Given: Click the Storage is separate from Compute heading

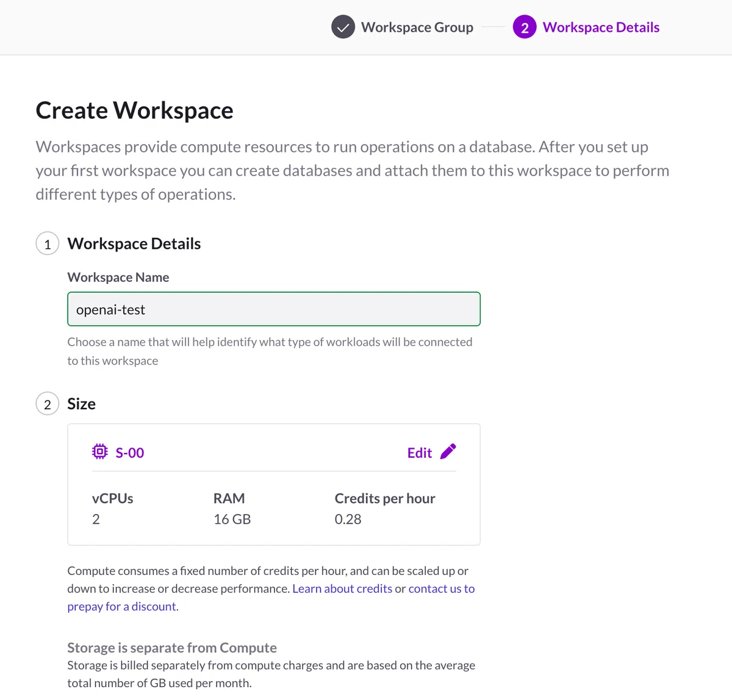Looking at the screenshot, I should (x=172, y=648).
